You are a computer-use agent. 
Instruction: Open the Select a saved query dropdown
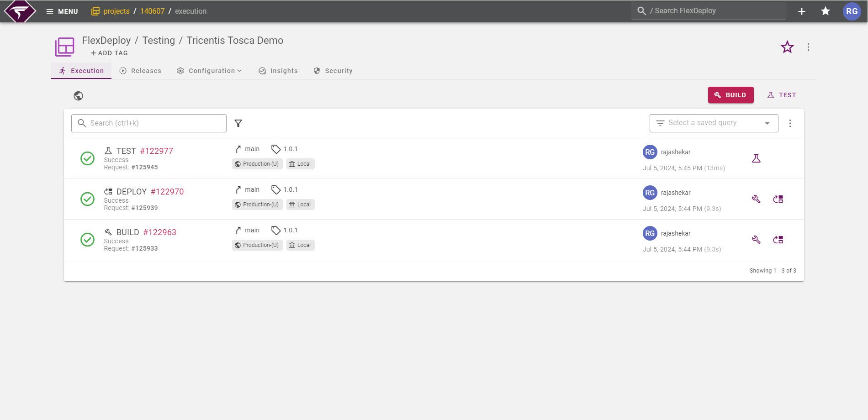[714, 123]
